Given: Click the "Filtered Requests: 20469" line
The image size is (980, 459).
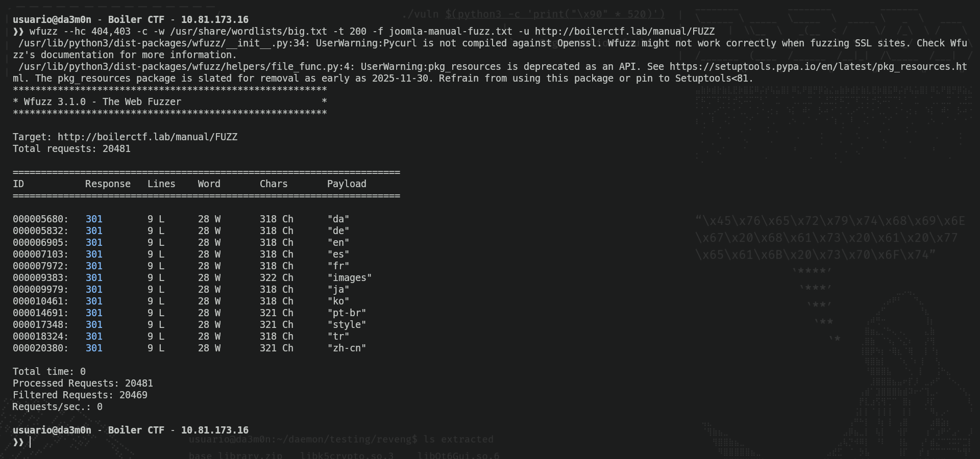Looking at the screenshot, I should pyautogui.click(x=80, y=395).
